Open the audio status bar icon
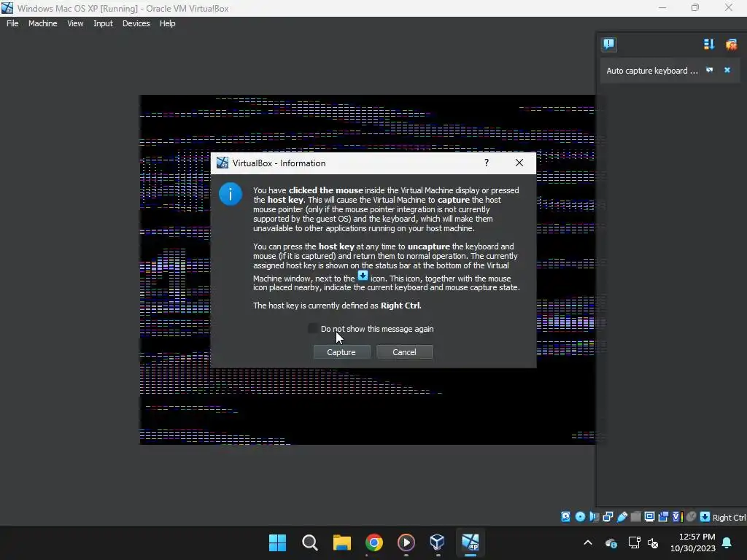This screenshot has width=747, height=560. click(594, 517)
